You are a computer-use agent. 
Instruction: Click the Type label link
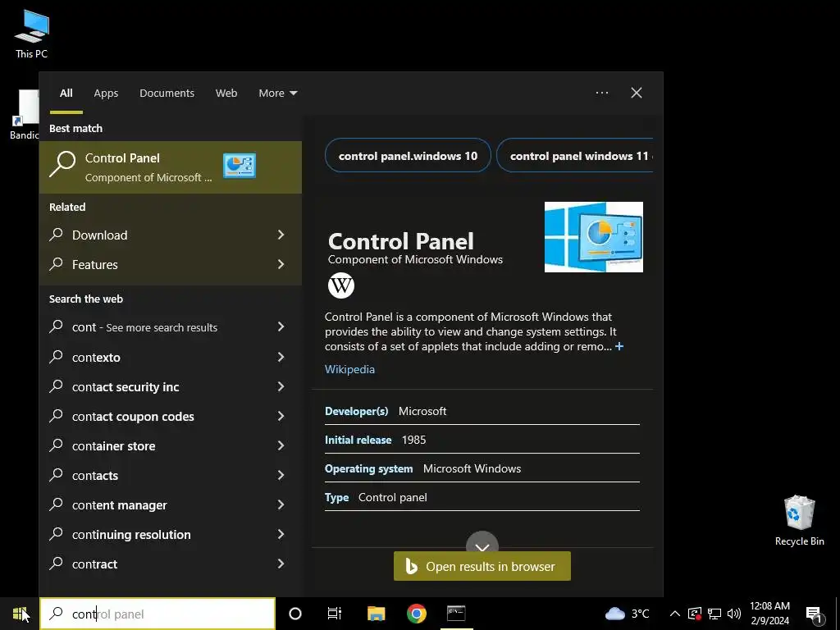pos(336,497)
